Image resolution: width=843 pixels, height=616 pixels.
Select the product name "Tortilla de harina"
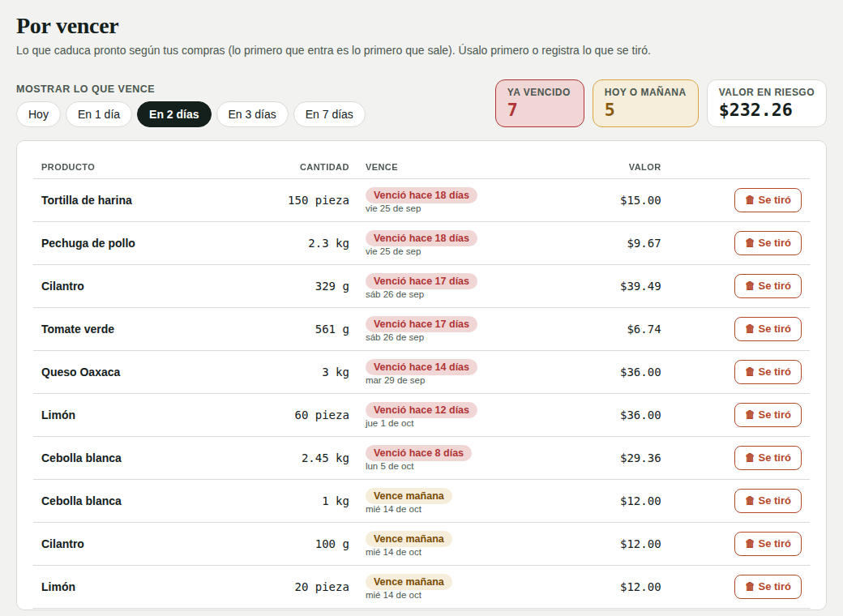(x=87, y=200)
